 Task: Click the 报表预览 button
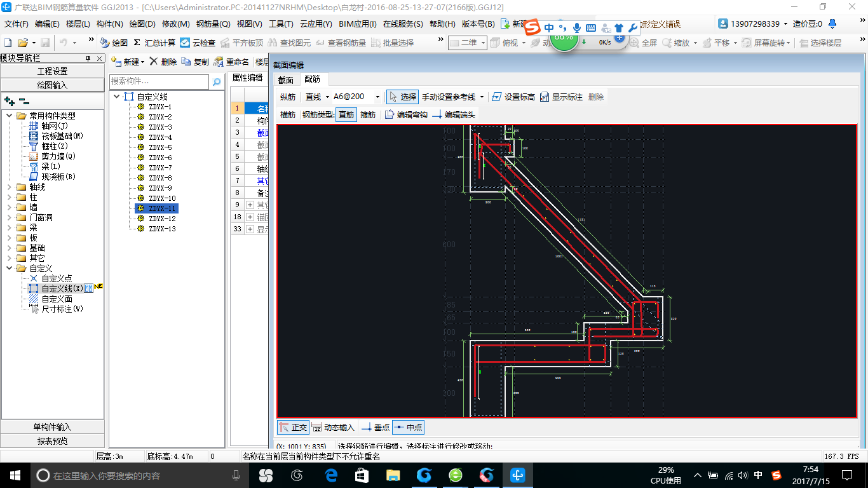coord(53,441)
